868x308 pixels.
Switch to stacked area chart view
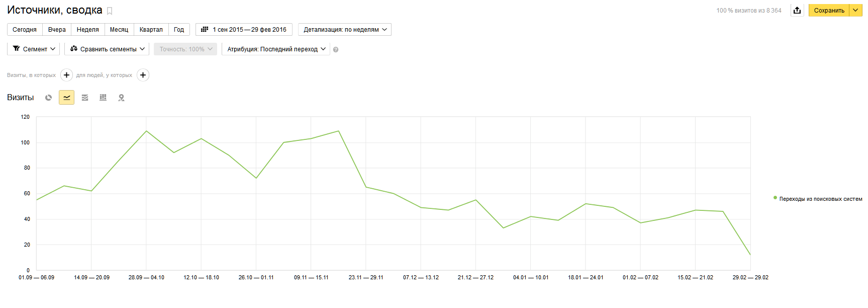[x=85, y=98]
